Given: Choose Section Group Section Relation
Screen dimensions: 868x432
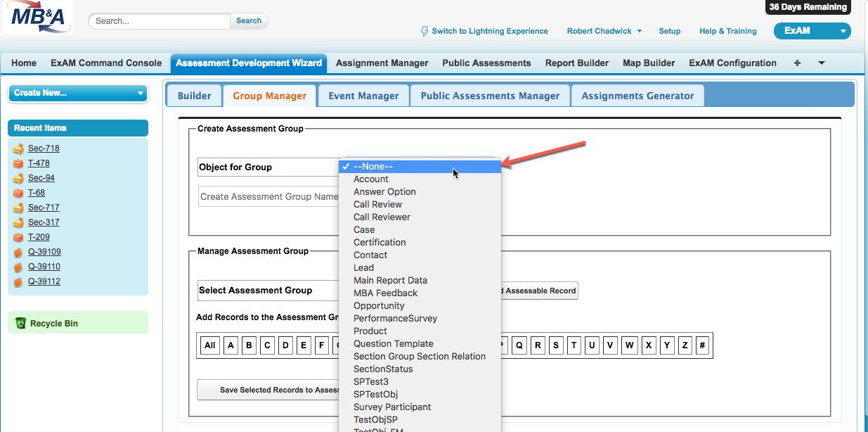Looking at the screenshot, I should pos(420,356).
